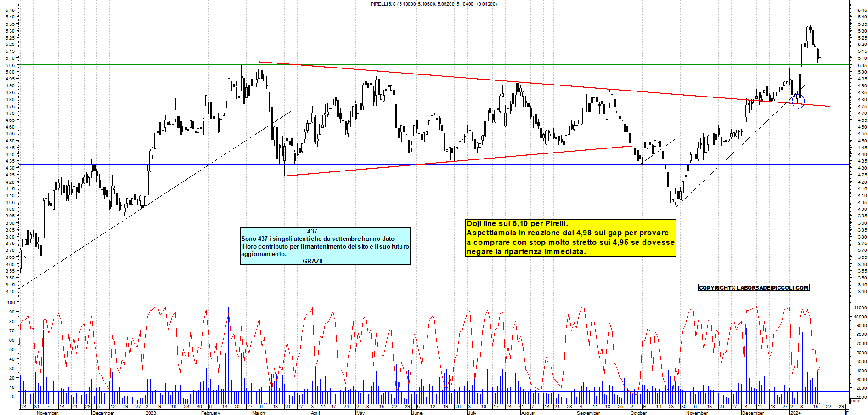The height and width of the screenshot is (415, 868).
Task: Click the 'August' month label
Action: (x=528, y=413)
